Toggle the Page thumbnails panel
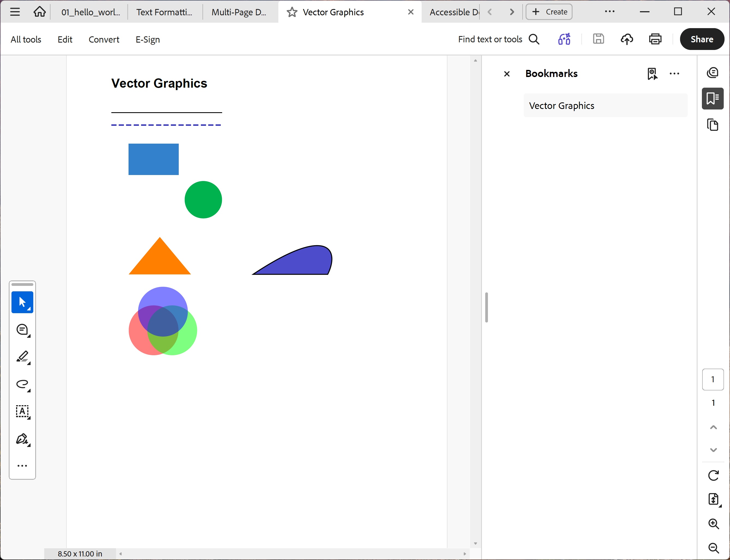 tap(713, 125)
